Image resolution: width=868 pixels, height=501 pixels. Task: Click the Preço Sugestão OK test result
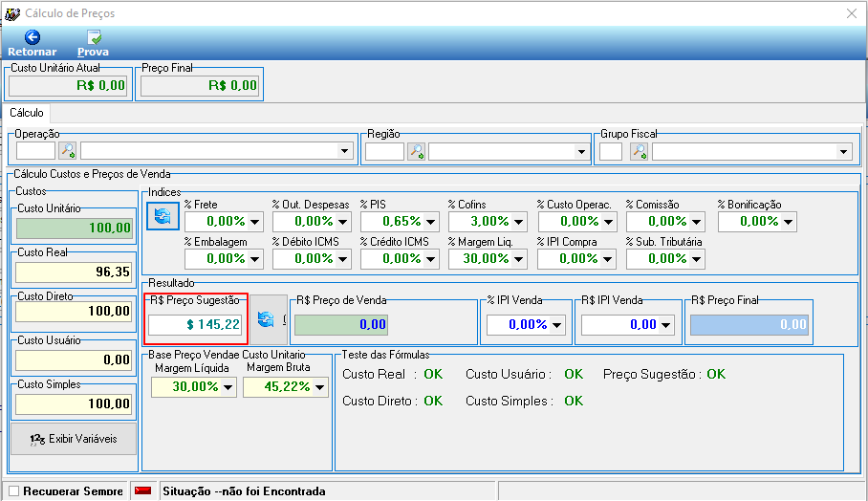tap(716, 374)
